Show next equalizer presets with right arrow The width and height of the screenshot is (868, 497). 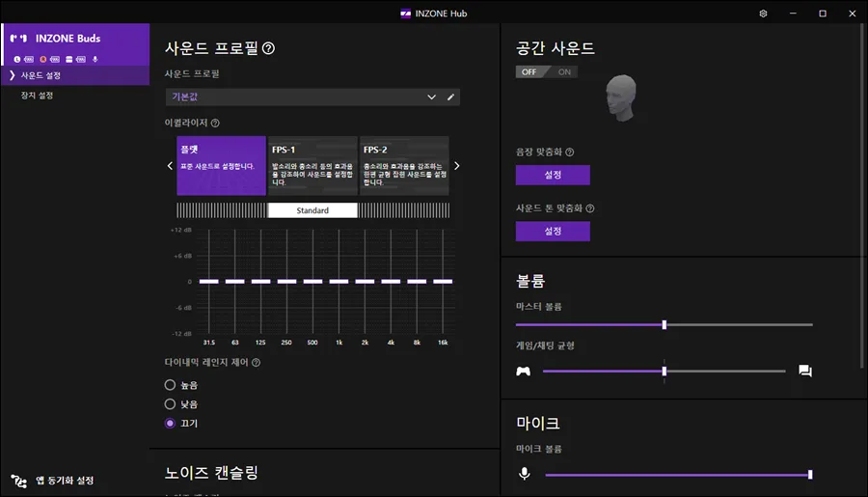pyautogui.click(x=457, y=166)
